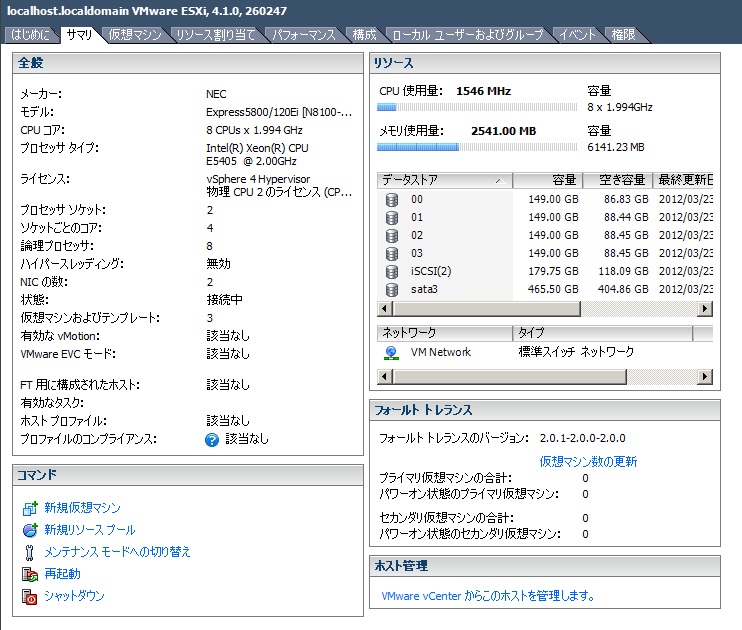Viewport: 742px width, 630px height.
Task: Sort networks by タイプ column header
Action: click(602, 333)
